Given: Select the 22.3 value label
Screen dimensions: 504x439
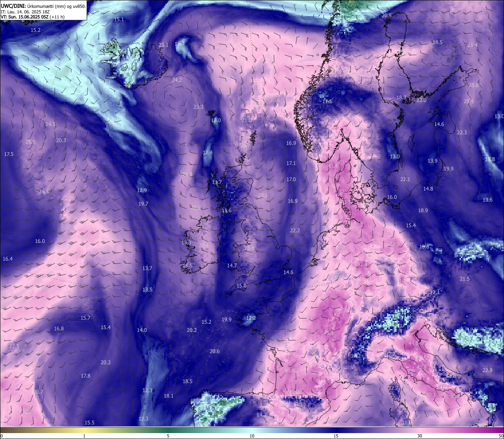Looking at the screenshot, I should [462, 132].
